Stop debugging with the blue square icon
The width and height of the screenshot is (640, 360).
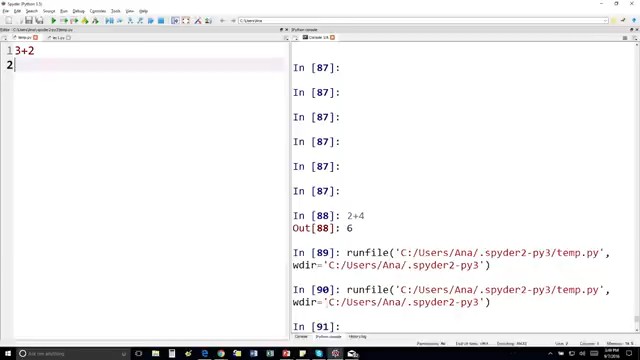tap(161, 20)
